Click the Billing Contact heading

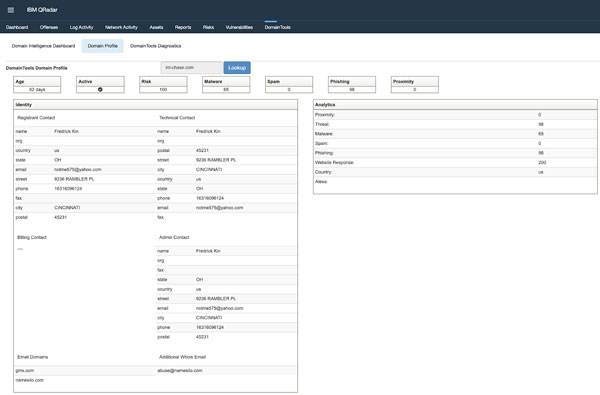point(32,238)
